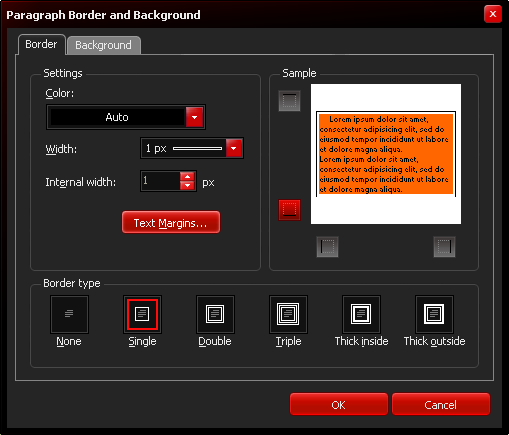This screenshot has width=509, height=435.
Task: Open the Text Margins dialog
Action: pos(171,222)
